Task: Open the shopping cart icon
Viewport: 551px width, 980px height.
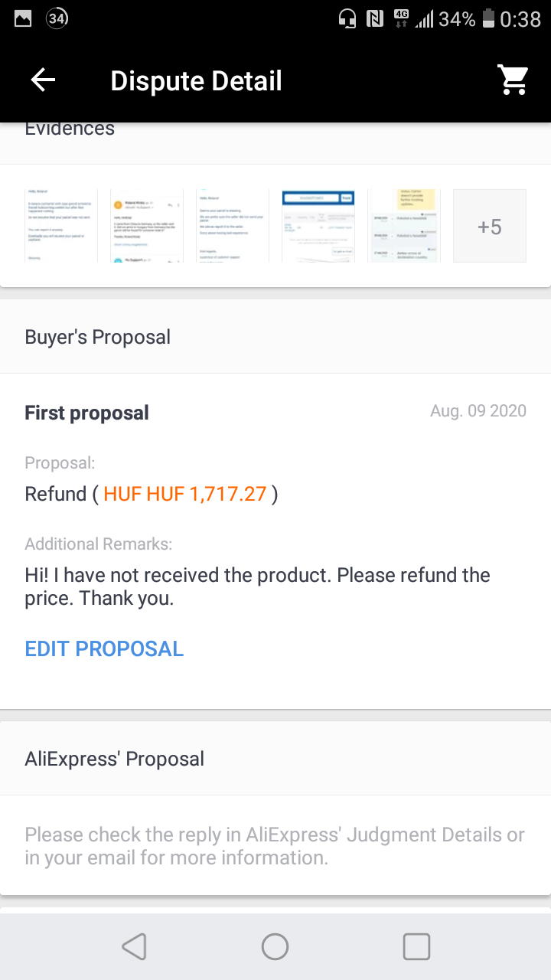Action: tap(514, 80)
